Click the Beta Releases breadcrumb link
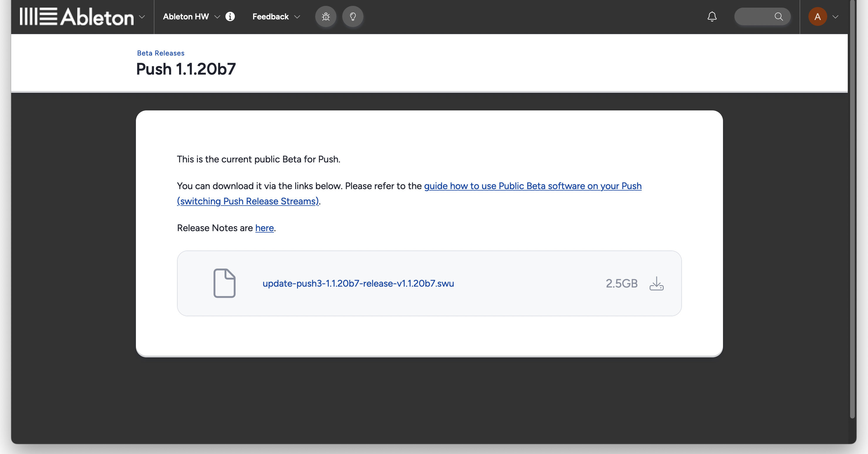This screenshot has width=868, height=454. coord(160,53)
